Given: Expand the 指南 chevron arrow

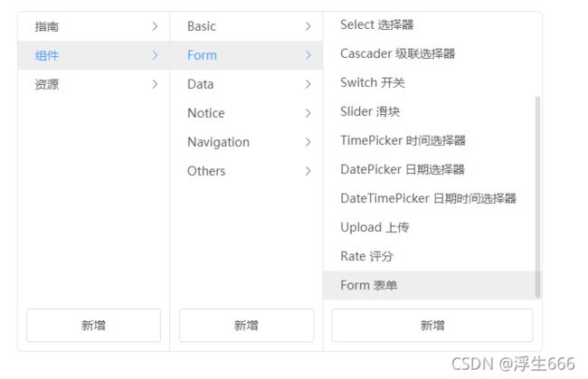Looking at the screenshot, I should click(155, 26).
